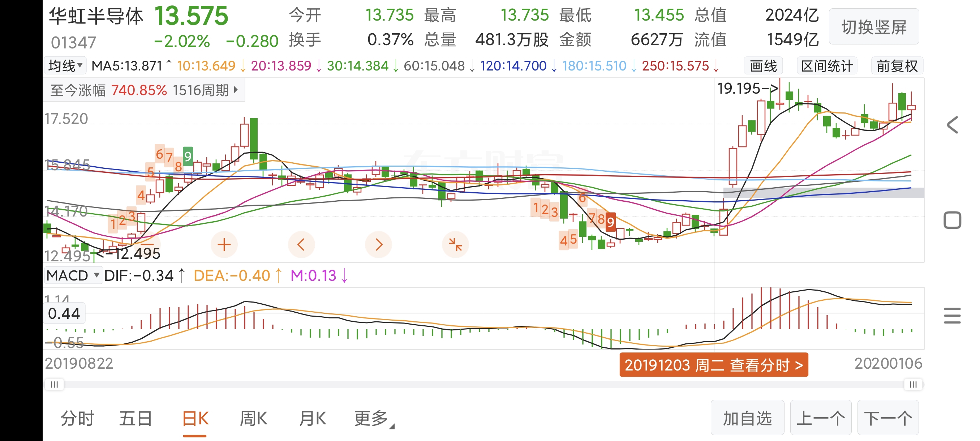Click the 切换竖屏 button
980x441 pixels.
pos(874,27)
